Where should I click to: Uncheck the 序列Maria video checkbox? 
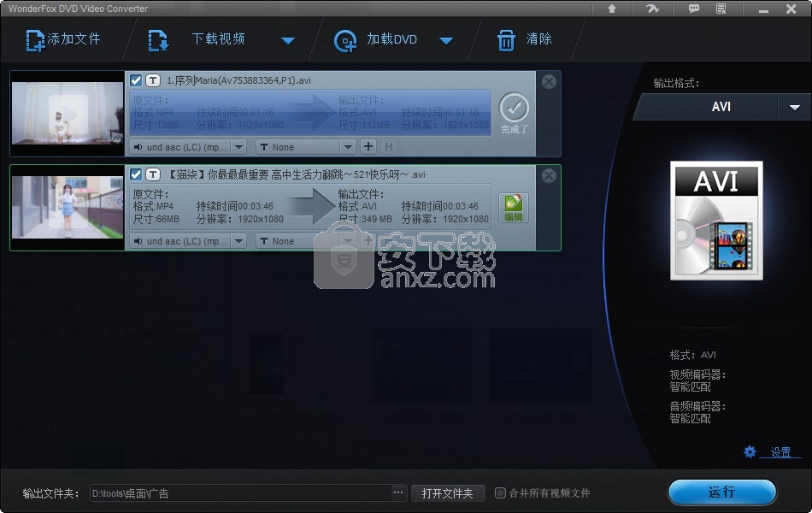pyautogui.click(x=136, y=80)
